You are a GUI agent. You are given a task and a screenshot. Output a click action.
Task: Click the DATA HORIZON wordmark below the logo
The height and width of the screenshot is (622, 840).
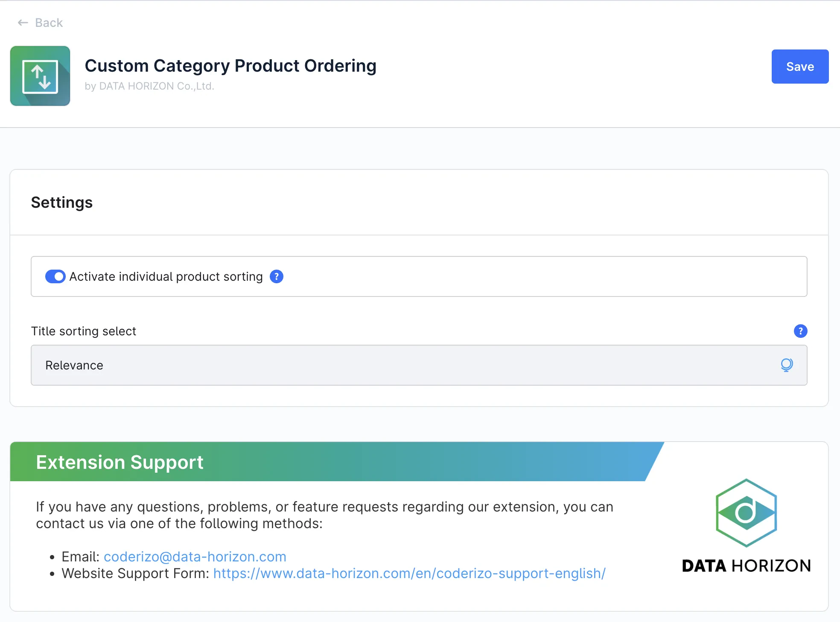tap(746, 566)
